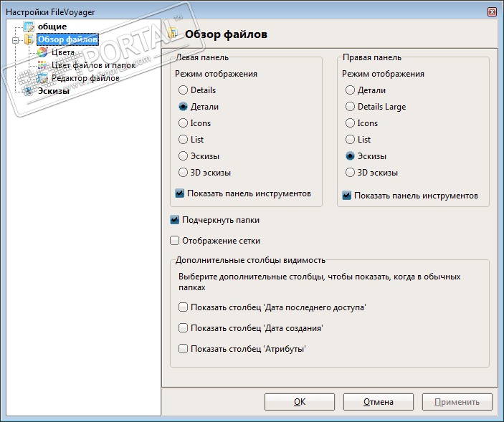Image resolution: width=504 pixels, height=422 pixels.
Task: Toggle right panel Показать панель инструментов
Action: pyautogui.click(x=346, y=196)
